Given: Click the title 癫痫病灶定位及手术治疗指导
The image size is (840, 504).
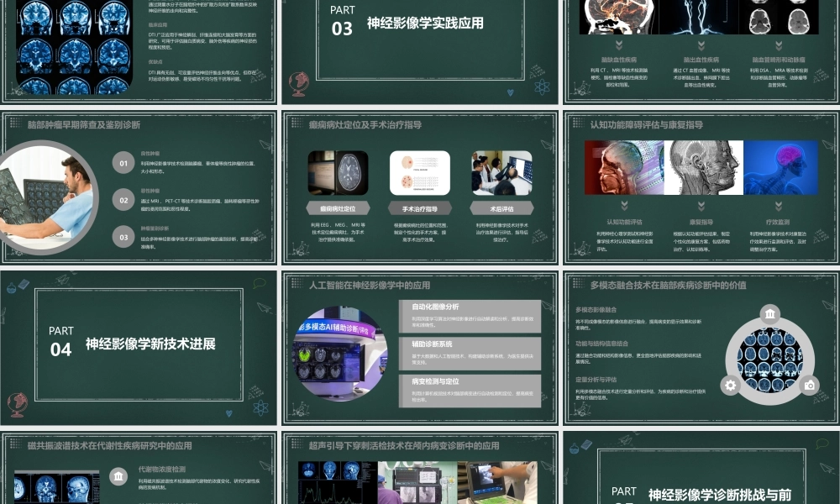Looking at the screenshot, I should tap(365, 125).
